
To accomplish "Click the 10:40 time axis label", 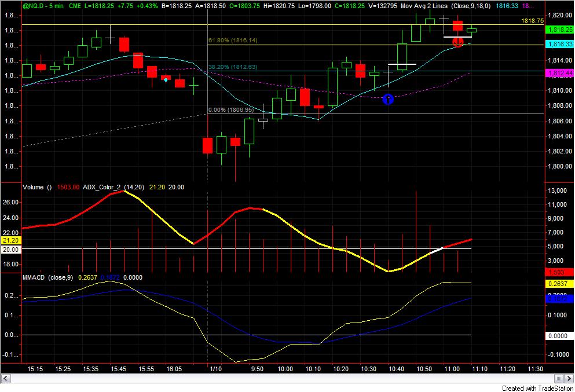I will point(397,368).
